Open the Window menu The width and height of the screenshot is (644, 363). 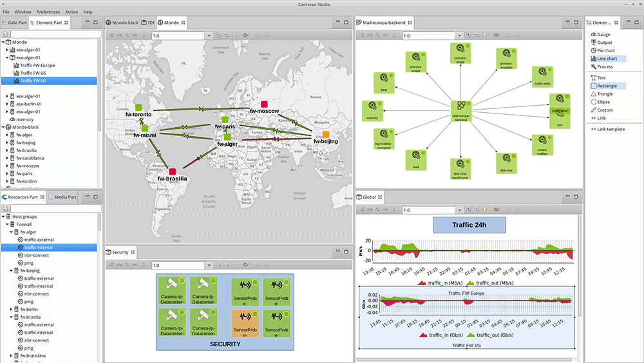(x=23, y=12)
